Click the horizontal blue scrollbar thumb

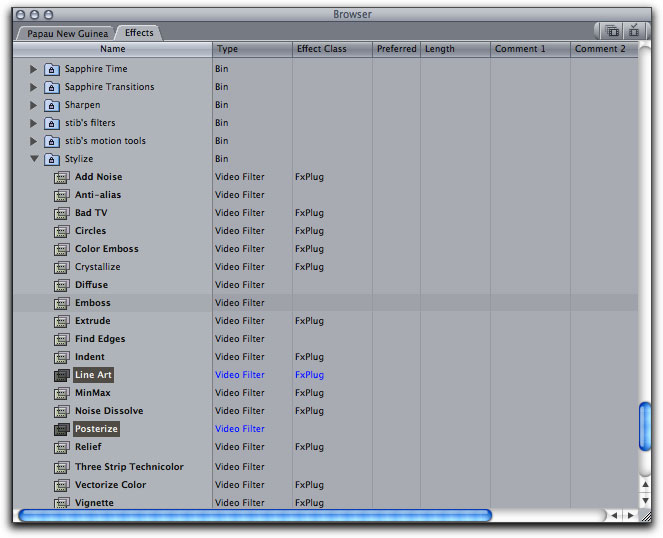[x=255, y=516]
